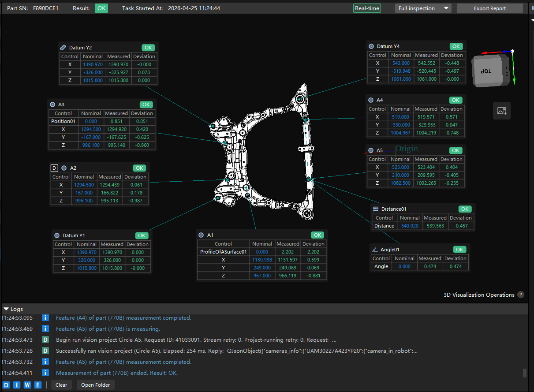Collapse the Logs panel
The width and height of the screenshot is (534, 392).
6,309
